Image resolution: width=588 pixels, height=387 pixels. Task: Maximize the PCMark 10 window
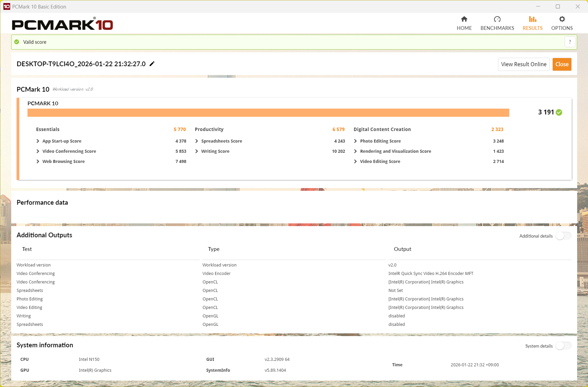click(x=558, y=6)
